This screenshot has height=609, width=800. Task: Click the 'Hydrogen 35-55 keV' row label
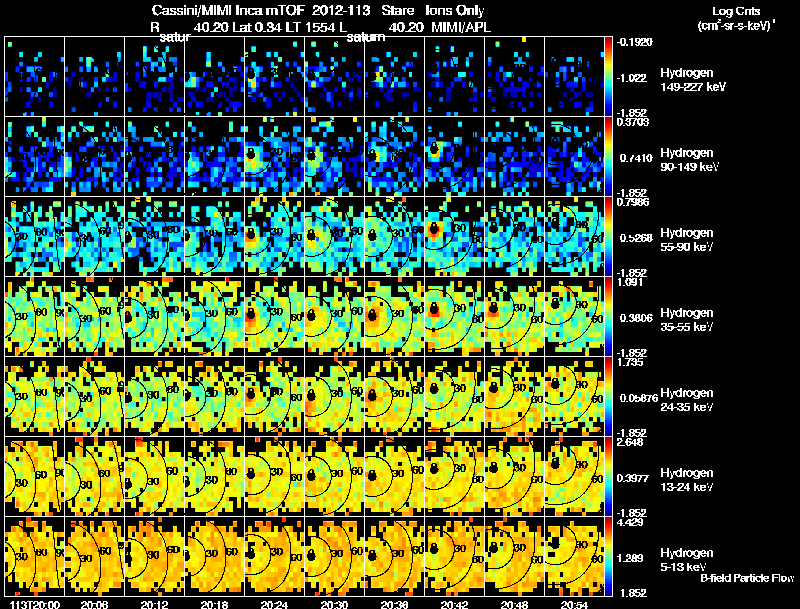pyautogui.click(x=687, y=320)
